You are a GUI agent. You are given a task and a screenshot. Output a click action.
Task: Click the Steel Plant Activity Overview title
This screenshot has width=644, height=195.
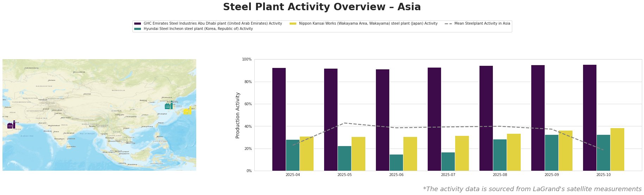click(322, 7)
